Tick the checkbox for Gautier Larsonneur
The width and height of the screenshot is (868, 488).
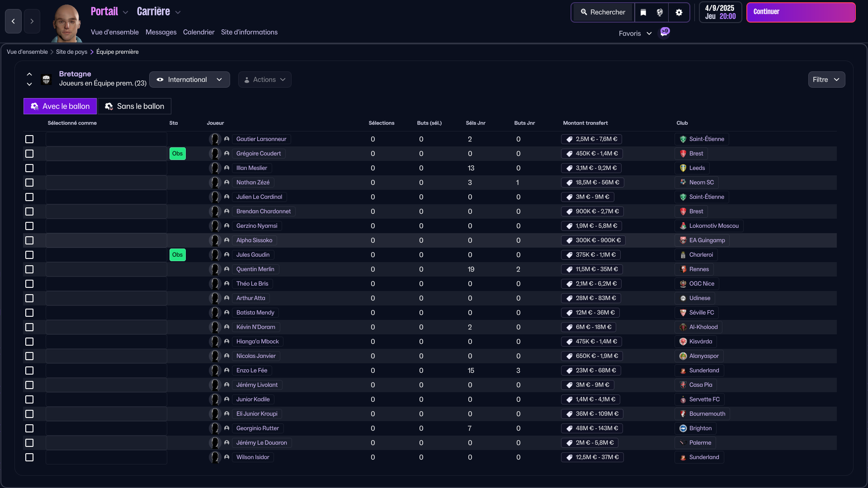point(29,139)
